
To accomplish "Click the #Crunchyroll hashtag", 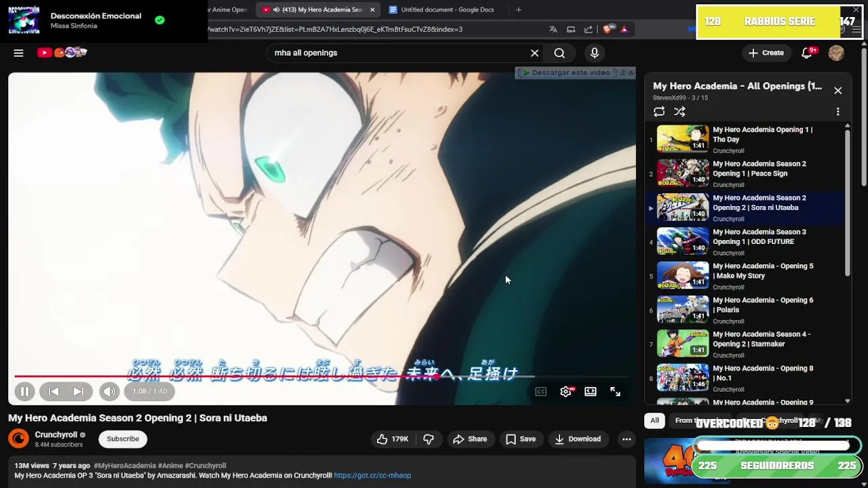I will coord(206,466).
